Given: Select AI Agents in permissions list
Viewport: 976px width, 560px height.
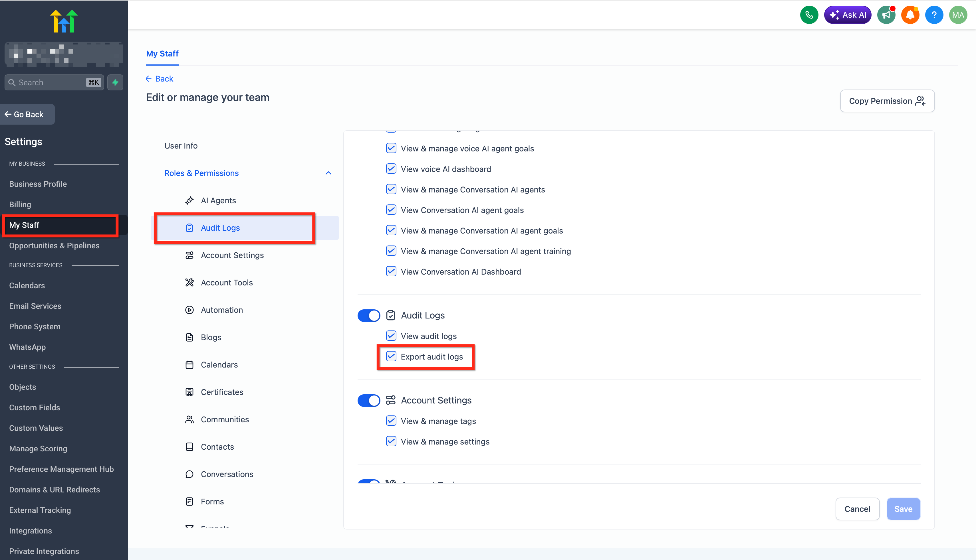Looking at the screenshot, I should 218,200.
